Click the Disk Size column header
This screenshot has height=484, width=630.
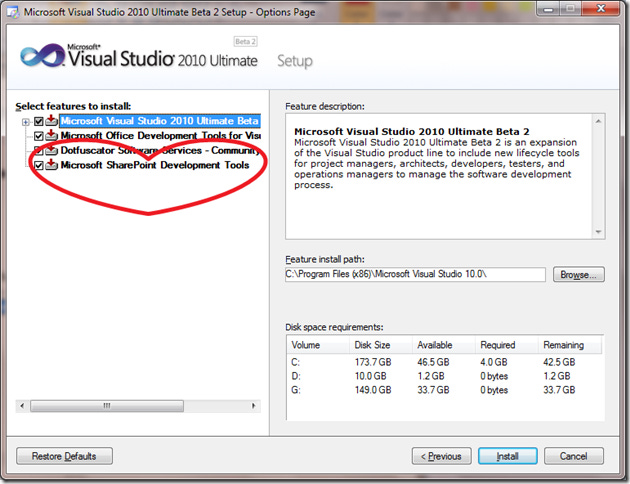[x=381, y=345]
